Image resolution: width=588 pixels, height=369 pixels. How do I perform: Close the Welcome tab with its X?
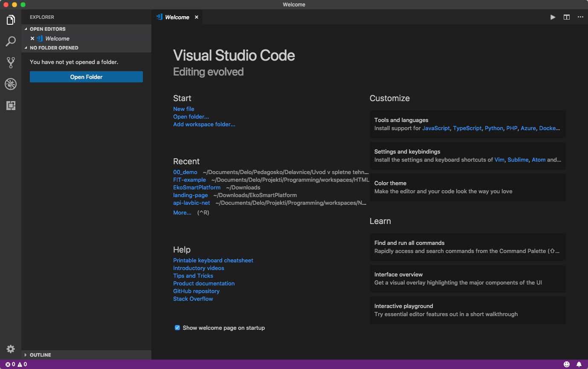point(197,17)
